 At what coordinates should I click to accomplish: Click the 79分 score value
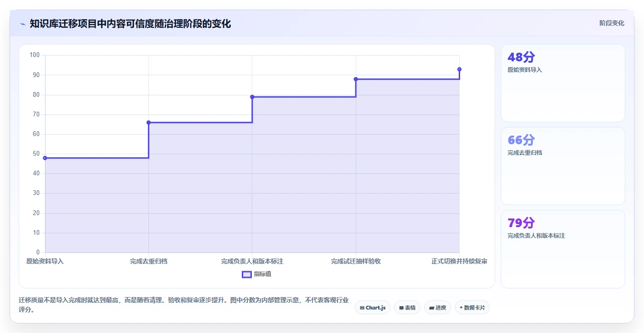pyautogui.click(x=521, y=223)
